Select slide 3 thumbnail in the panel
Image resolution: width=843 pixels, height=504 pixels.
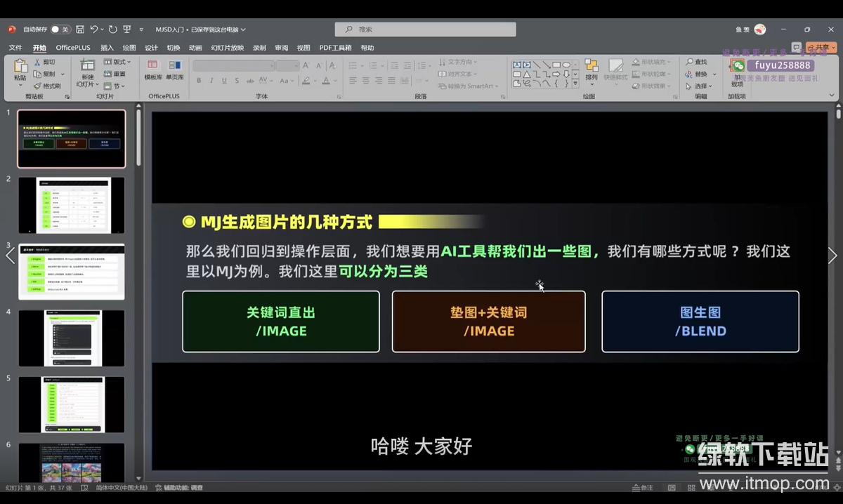71,272
